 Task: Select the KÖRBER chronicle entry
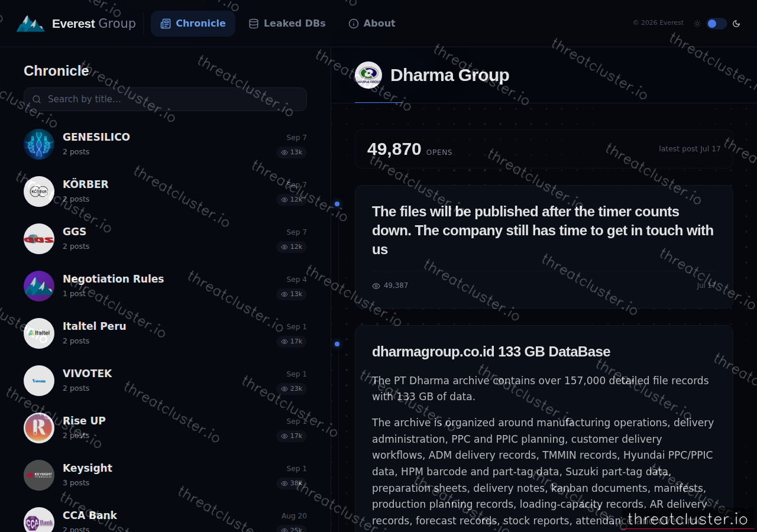(x=165, y=192)
